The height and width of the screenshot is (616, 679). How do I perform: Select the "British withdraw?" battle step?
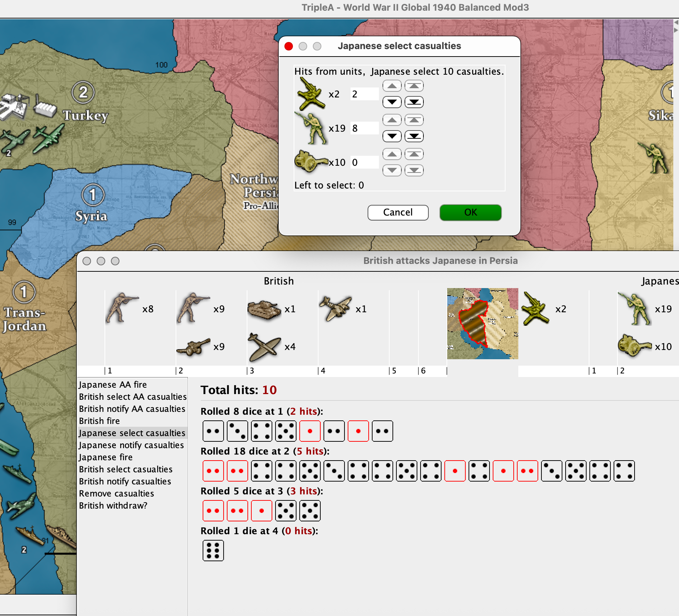tap(113, 505)
